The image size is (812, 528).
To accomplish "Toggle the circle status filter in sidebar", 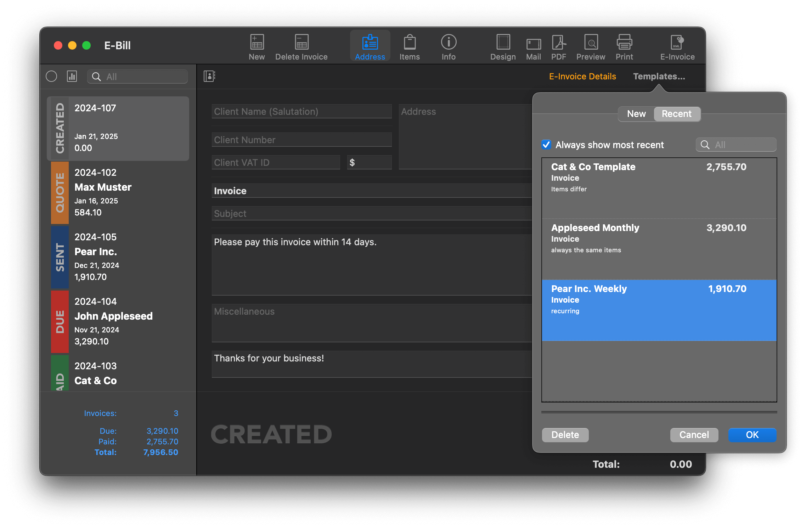I will click(51, 76).
